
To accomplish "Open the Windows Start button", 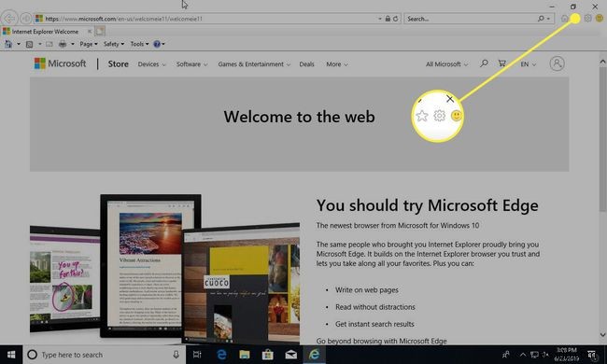I will pos(11,355).
